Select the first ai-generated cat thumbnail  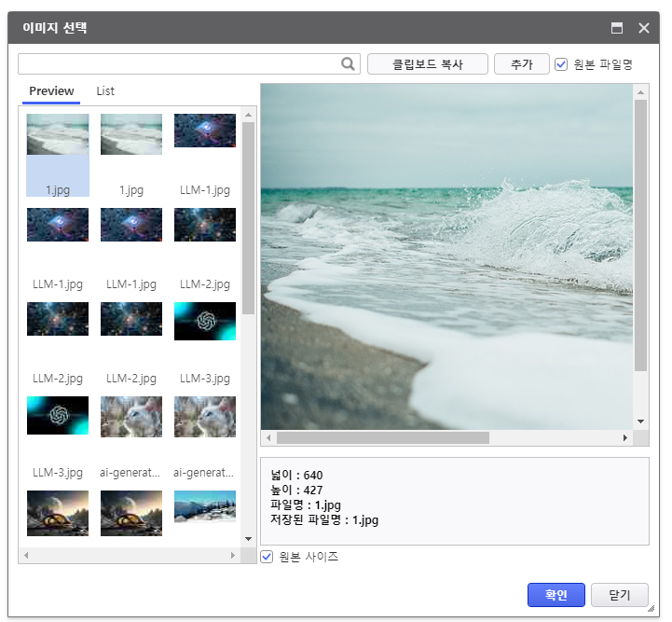click(x=131, y=416)
